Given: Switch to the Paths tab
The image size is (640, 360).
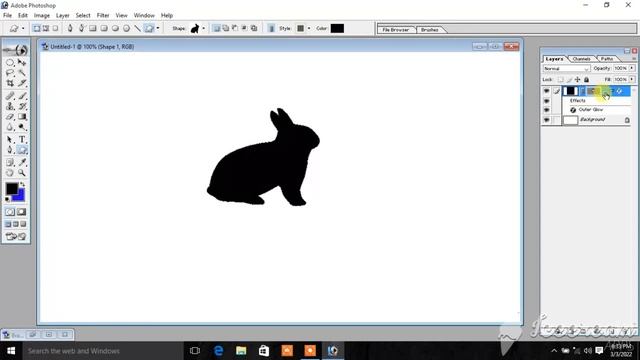Looking at the screenshot, I should click(x=607, y=59).
